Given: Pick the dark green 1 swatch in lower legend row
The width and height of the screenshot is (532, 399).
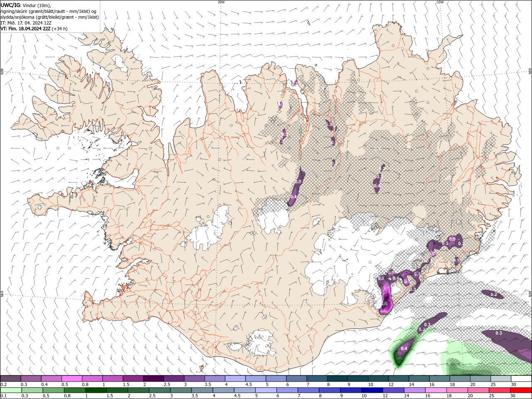Looking at the screenshot, I should (96, 390).
